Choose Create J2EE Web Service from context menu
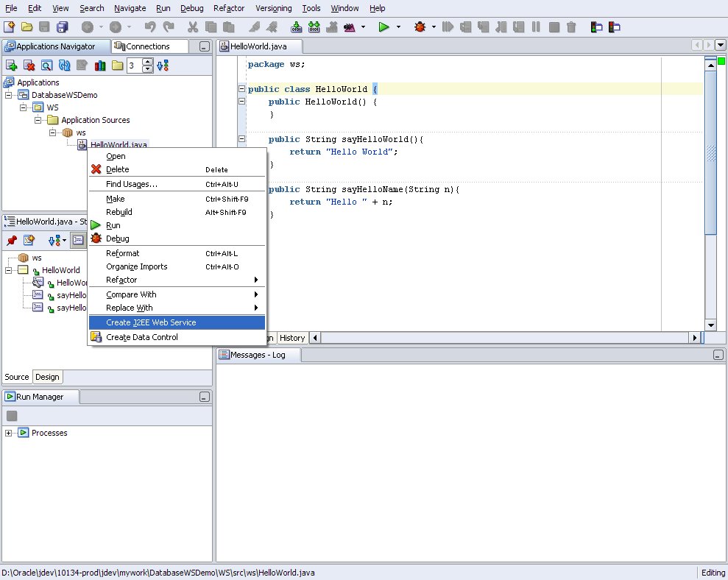Image resolution: width=728 pixels, height=580 pixels. [177, 322]
